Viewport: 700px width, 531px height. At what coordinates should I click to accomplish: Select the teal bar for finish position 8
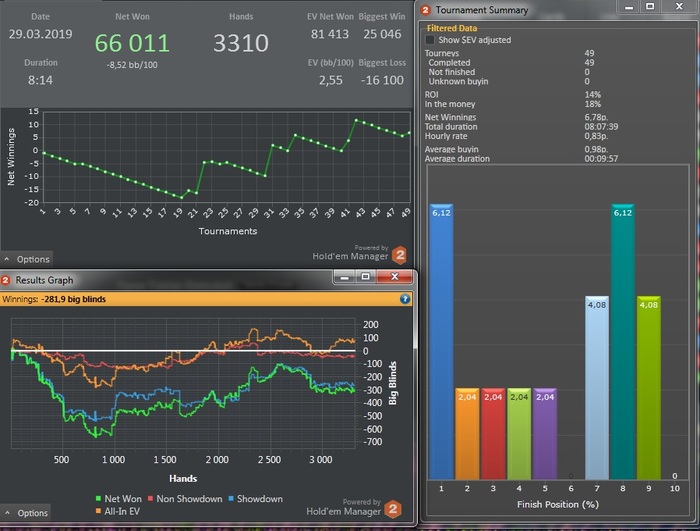(x=623, y=342)
